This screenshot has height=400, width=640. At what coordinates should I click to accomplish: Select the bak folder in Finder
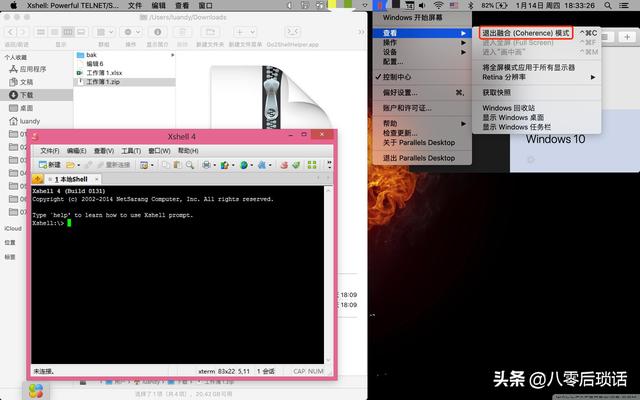(x=124, y=55)
